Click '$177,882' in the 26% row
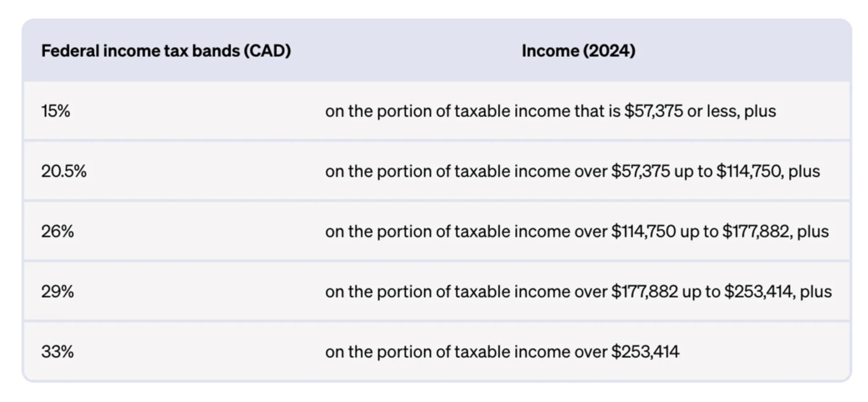868x402 pixels. click(x=756, y=231)
